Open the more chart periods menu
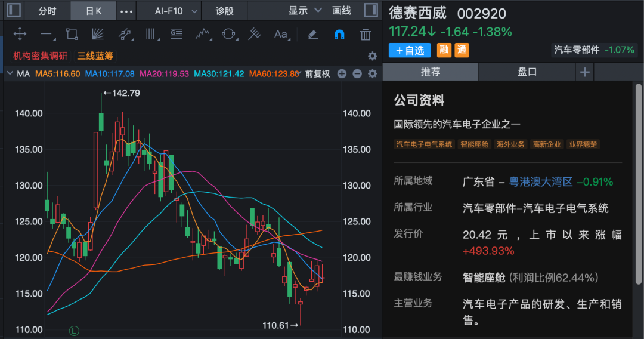Image resolution: width=644 pixels, height=339 pixels. coord(126,11)
